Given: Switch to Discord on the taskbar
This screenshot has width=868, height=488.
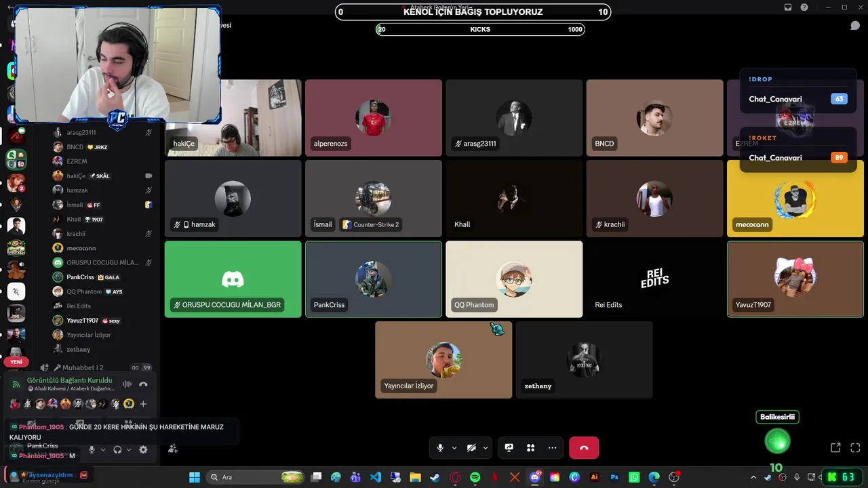Looking at the screenshot, I should pyautogui.click(x=535, y=477).
